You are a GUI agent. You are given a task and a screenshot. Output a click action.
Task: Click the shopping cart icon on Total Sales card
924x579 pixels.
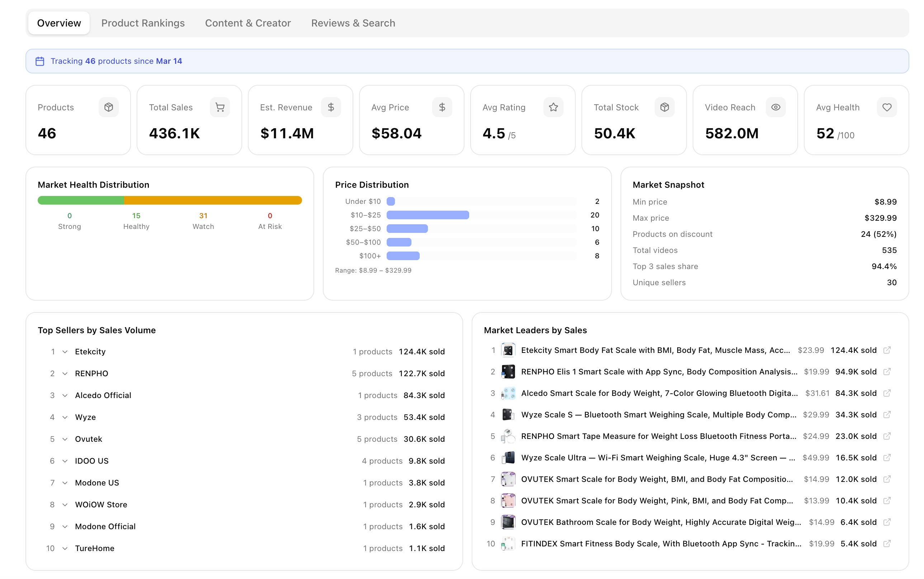220,107
